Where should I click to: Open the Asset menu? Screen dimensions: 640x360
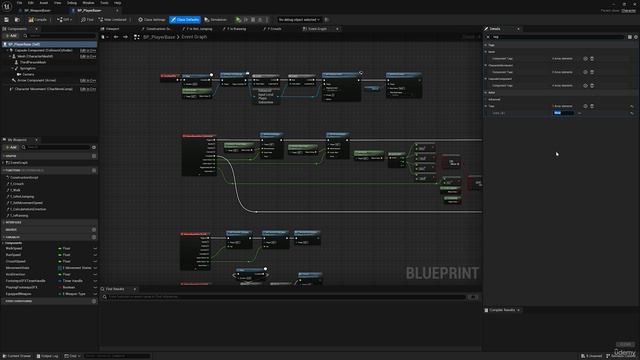click(x=44, y=3)
